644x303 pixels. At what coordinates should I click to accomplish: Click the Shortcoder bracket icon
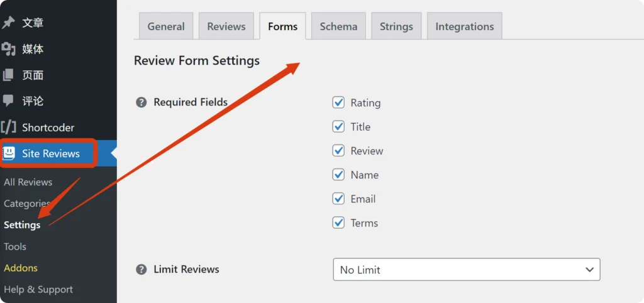pyautogui.click(x=9, y=127)
